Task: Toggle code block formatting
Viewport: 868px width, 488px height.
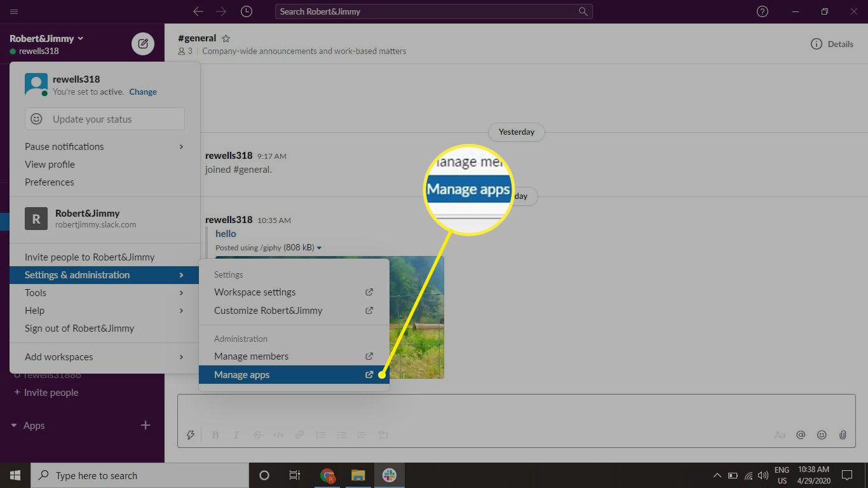Action: tap(383, 435)
